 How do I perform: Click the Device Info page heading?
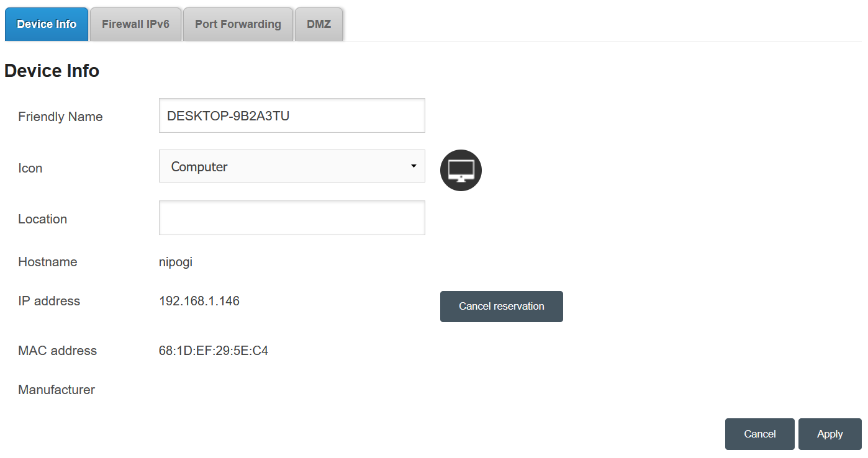point(52,71)
